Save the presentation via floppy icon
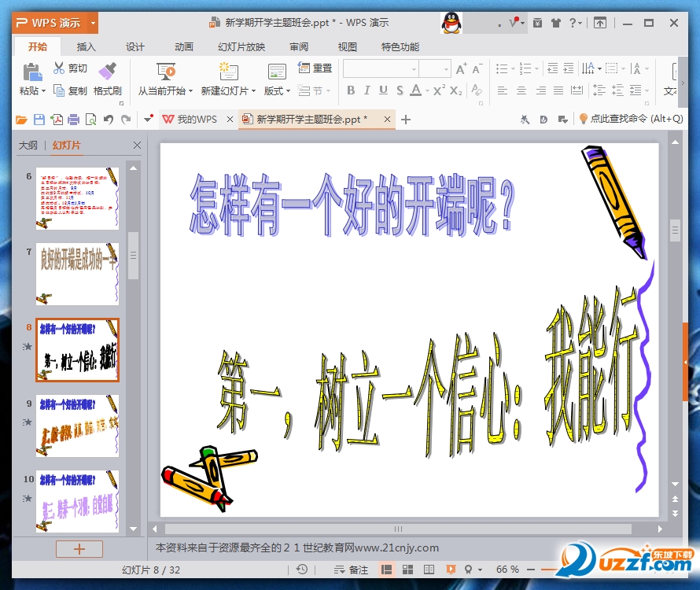 pyautogui.click(x=39, y=120)
